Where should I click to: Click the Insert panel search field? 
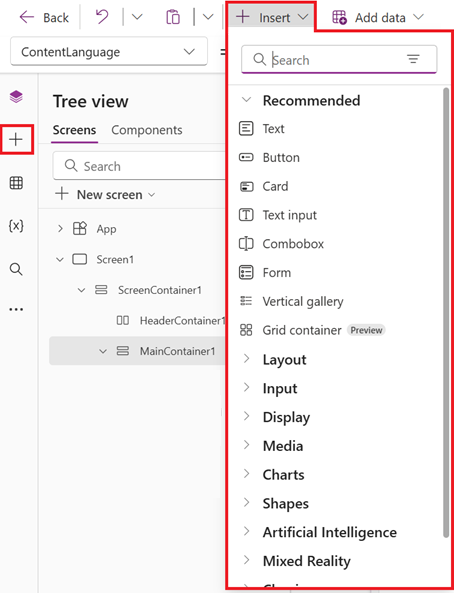(339, 59)
